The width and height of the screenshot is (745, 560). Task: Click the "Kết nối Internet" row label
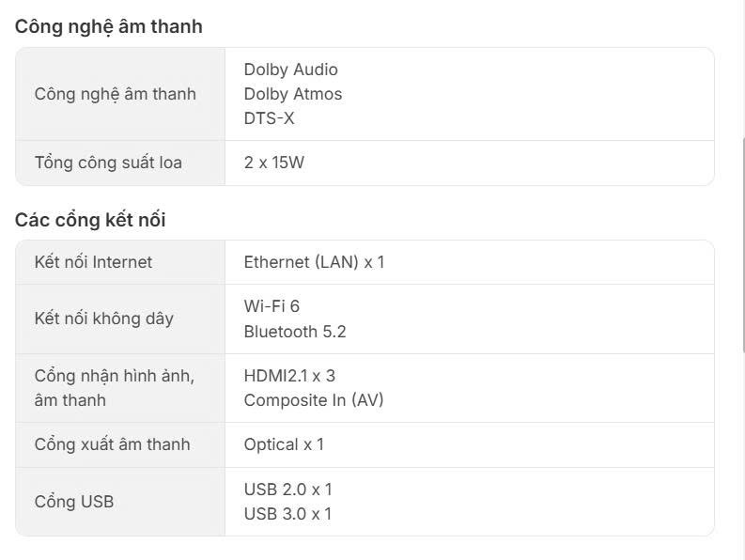[93, 262]
